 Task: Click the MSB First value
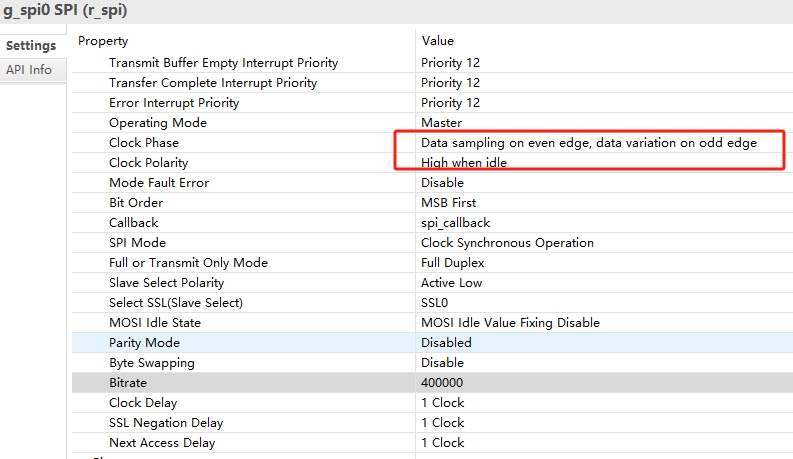tap(449, 203)
